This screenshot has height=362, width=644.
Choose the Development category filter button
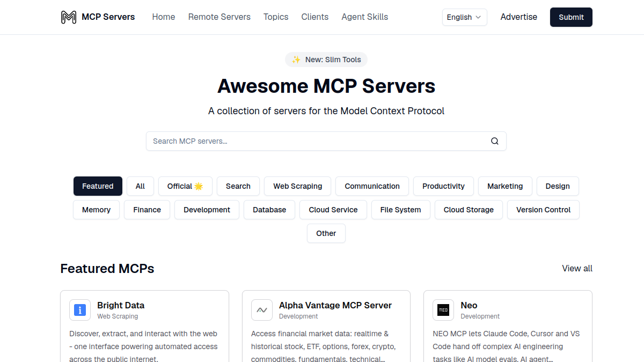[207, 210]
